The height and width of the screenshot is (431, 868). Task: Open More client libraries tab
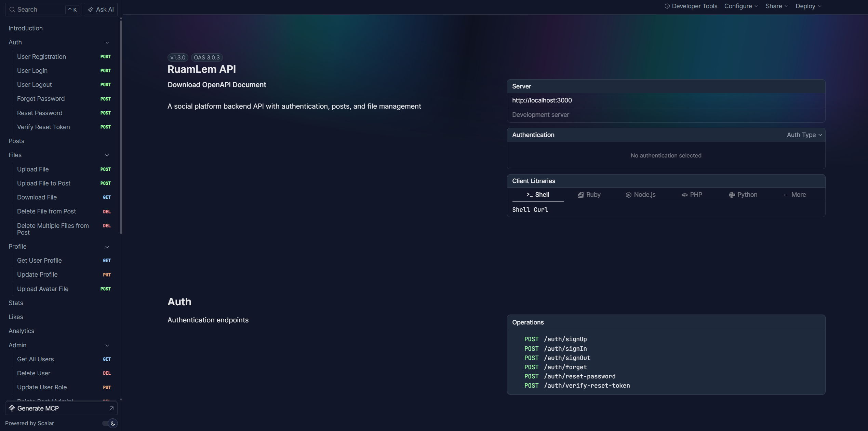(x=794, y=195)
